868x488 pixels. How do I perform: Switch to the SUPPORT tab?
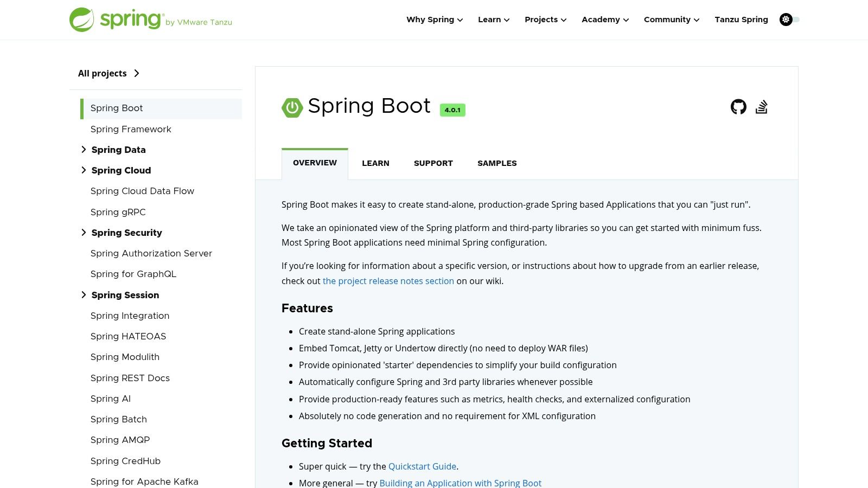click(x=433, y=163)
